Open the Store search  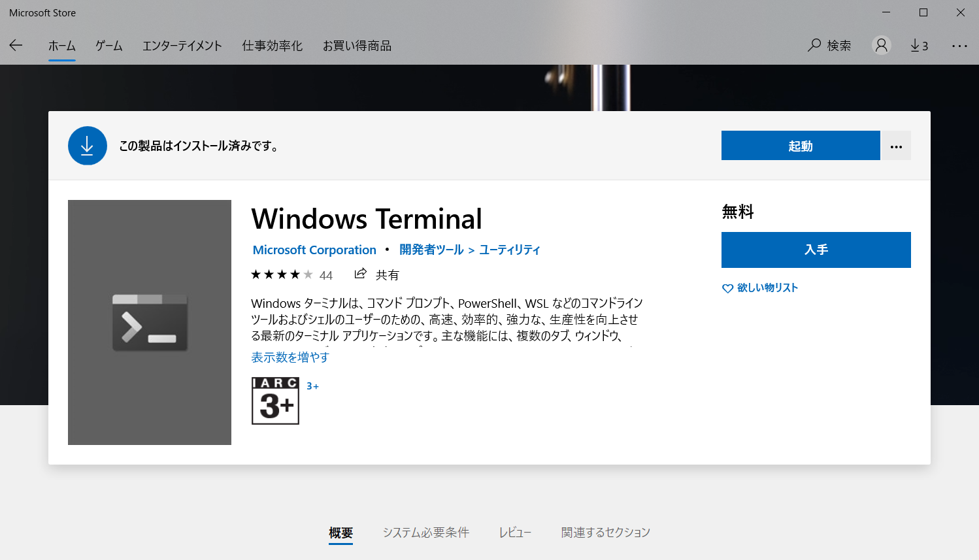pyautogui.click(x=829, y=45)
